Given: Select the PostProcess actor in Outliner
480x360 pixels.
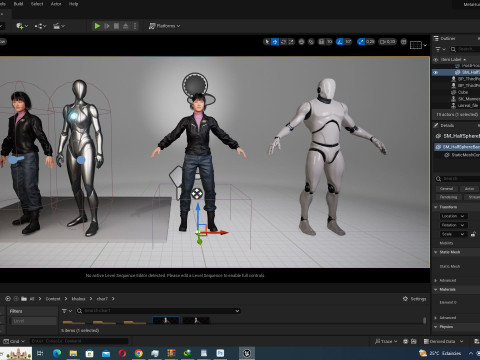Looking at the screenshot, I should [469, 66].
